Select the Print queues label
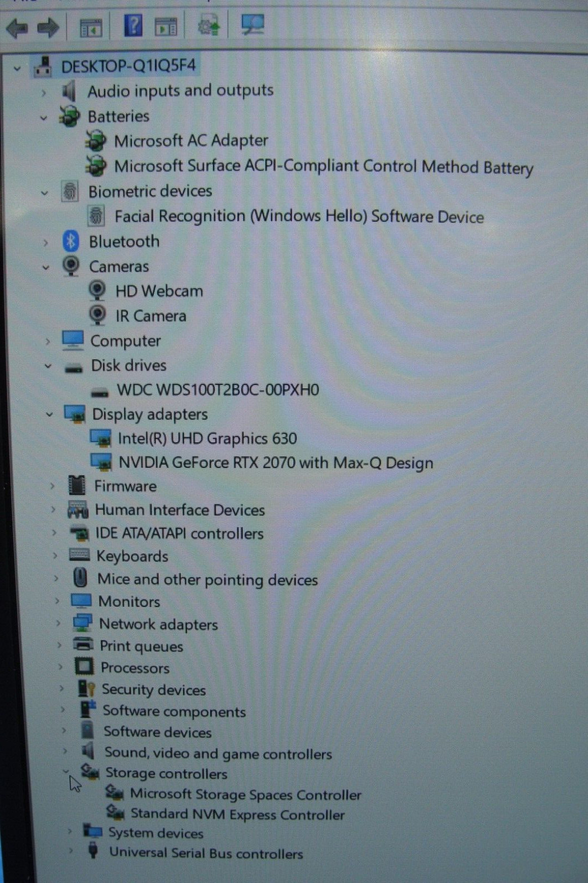 [141, 646]
